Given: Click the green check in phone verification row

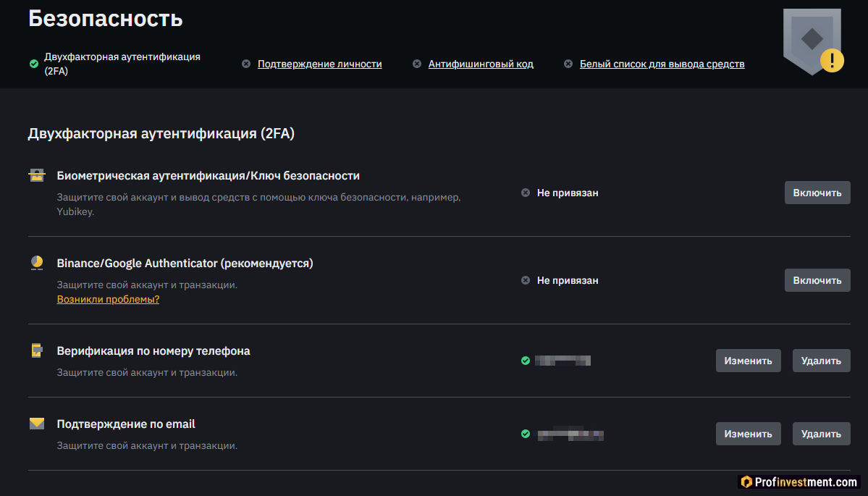Looking at the screenshot, I should point(526,361).
